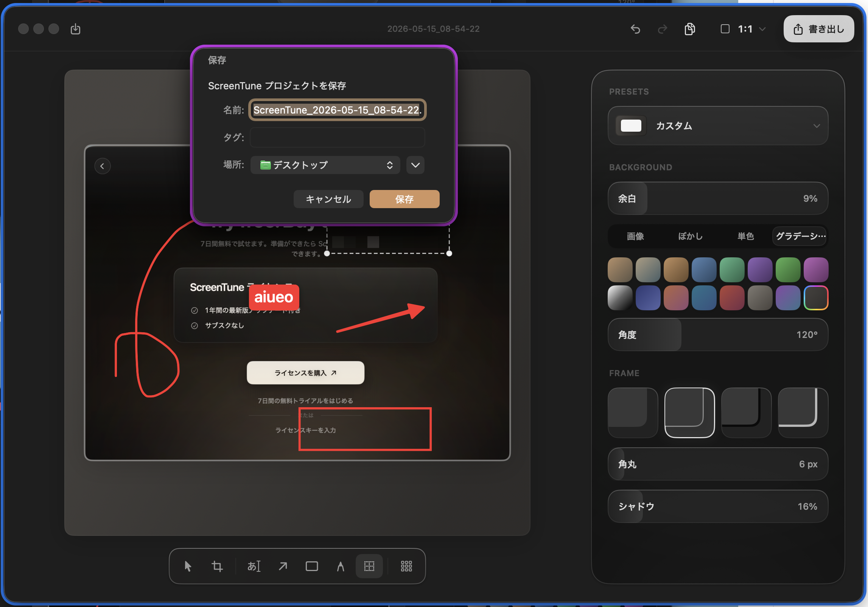Click the 7日間の無料トライアルをはじめる link
Image resolution: width=868 pixels, height=607 pixels.
click(305, 401)
